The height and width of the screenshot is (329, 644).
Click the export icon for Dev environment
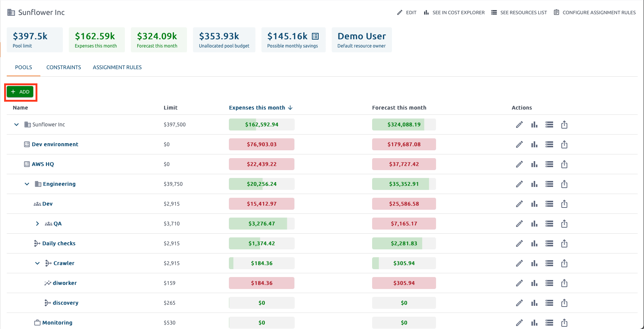[564, 144]
